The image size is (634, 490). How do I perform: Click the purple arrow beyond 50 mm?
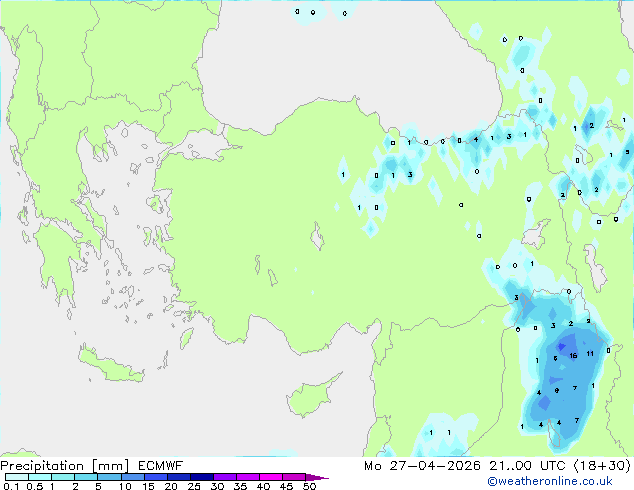pos(317,477)
